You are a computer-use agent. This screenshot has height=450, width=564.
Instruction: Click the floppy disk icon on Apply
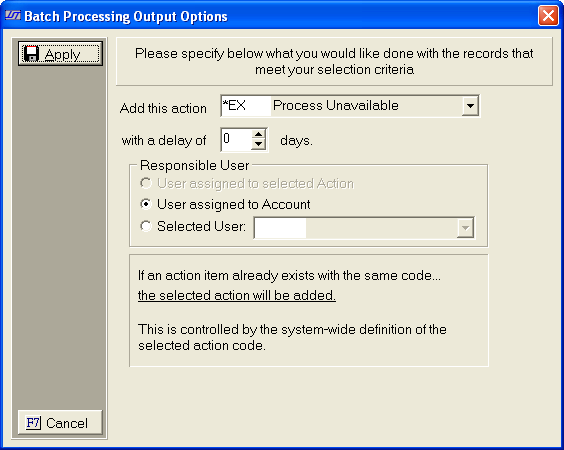point(31,54)
